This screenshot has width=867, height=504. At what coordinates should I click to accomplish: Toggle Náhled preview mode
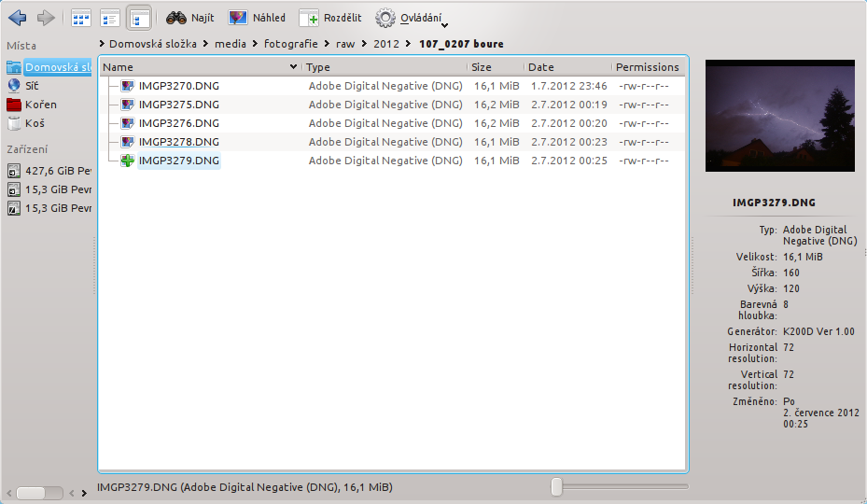tap(257, 18)
